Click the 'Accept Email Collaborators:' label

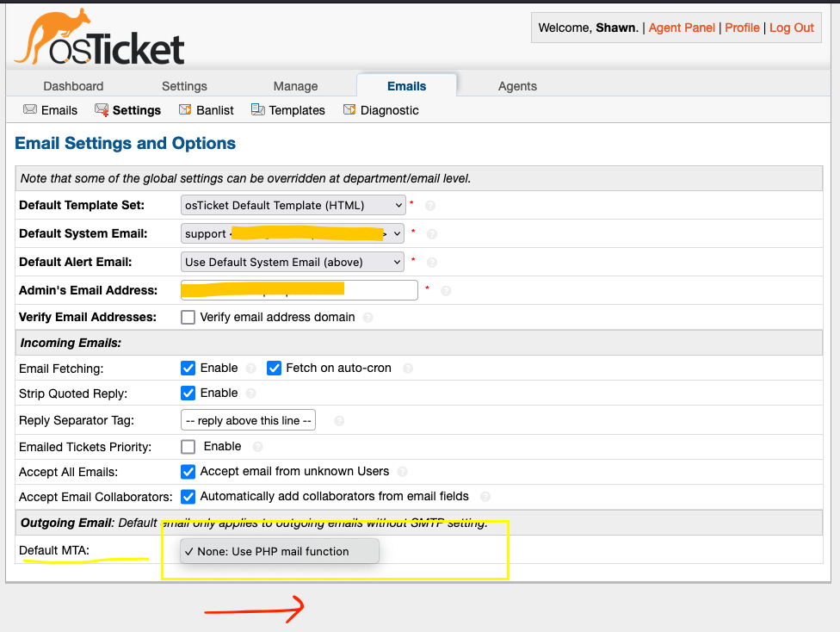coord(96,498)
